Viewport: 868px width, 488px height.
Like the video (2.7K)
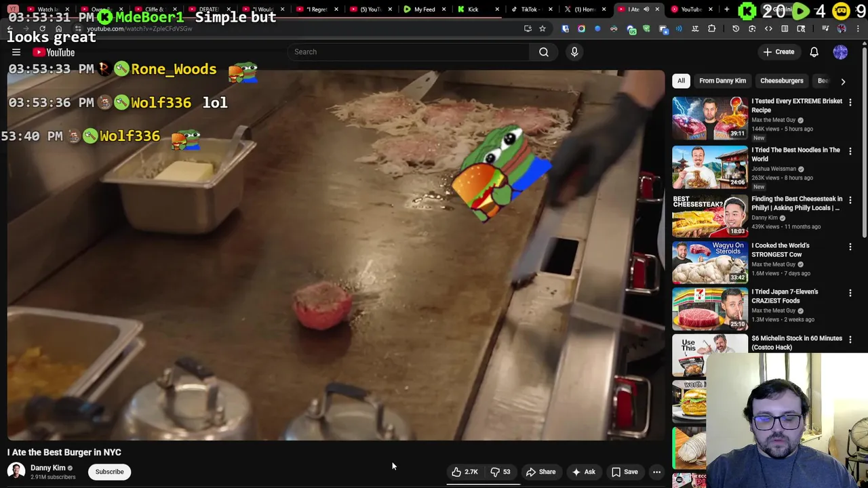[465, 472]
